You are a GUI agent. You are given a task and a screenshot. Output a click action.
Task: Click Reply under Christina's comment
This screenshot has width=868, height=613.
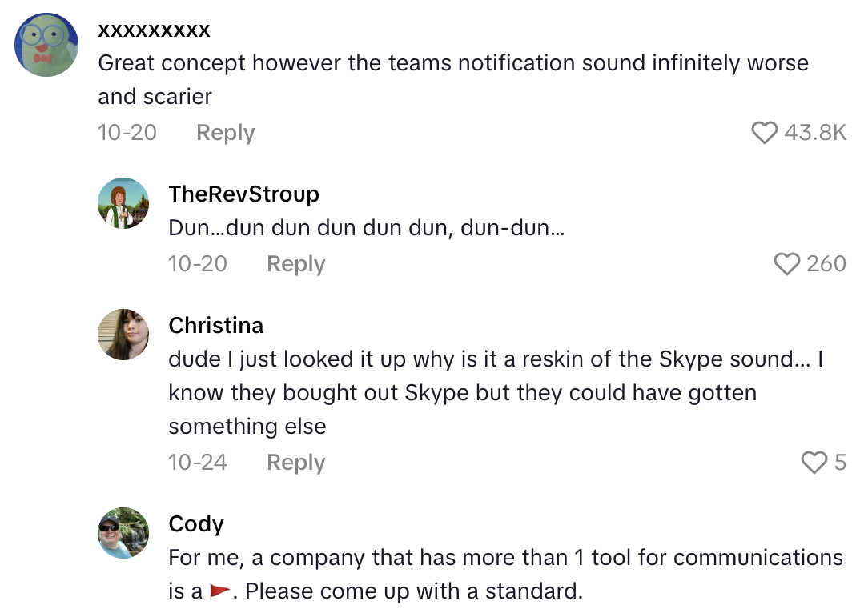tap(295, 463)
